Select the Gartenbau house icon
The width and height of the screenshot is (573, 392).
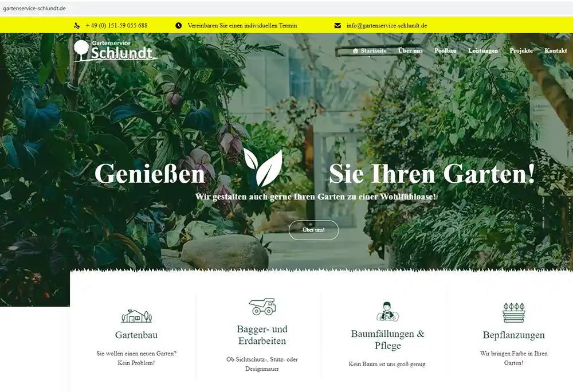pos(136,316)
